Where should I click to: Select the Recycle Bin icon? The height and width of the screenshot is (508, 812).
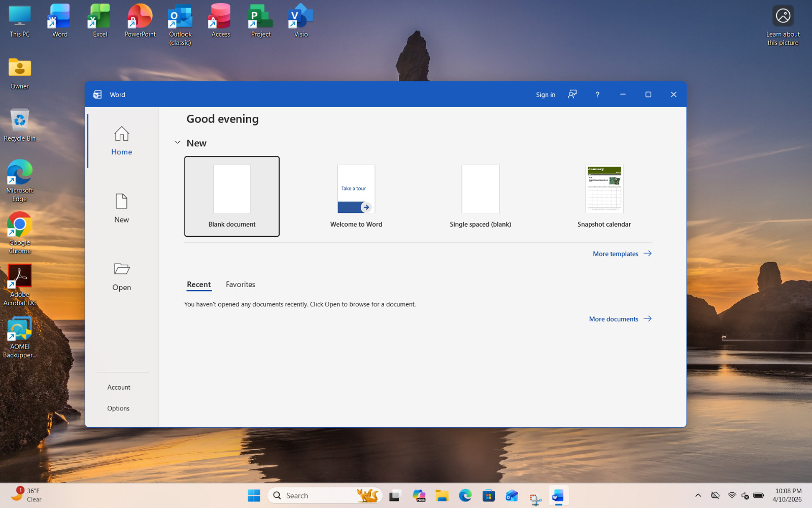pyautogui.click(x=20, y=125)
